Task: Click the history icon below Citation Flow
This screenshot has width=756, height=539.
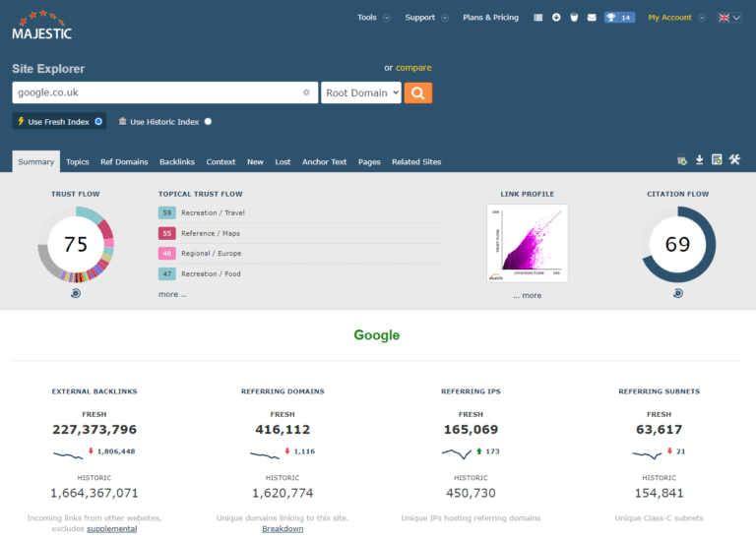Action: tap(678, 293)
